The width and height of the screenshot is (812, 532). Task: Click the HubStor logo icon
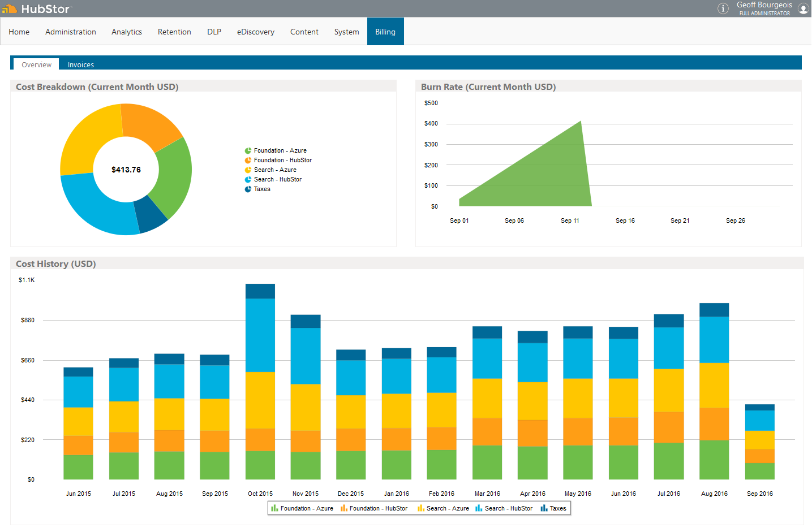(10, 9)
